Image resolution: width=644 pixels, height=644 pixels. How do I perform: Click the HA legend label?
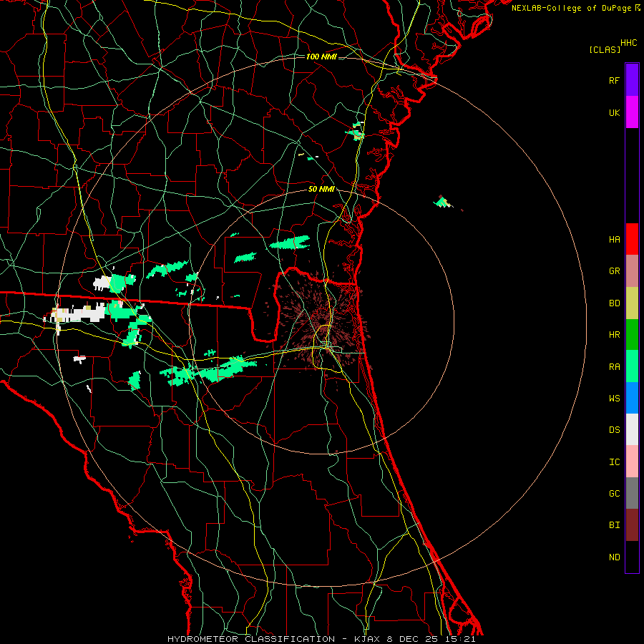pyautogui.click(x=614, y=240)
